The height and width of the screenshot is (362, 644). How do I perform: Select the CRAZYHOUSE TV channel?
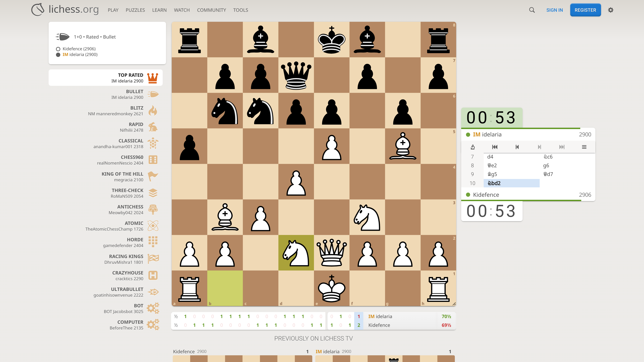pyautogui.click(x=105, y=275)
